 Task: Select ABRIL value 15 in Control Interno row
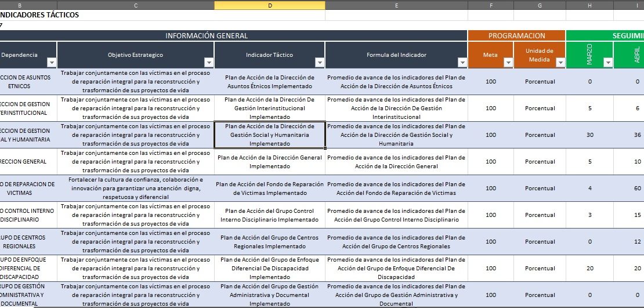click(x=629, y=215)
